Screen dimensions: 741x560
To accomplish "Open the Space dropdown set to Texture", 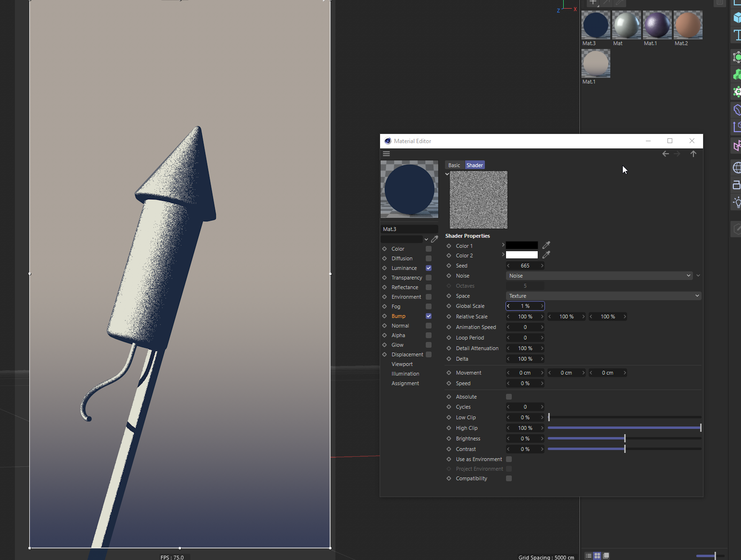I will tap(604, 296).
